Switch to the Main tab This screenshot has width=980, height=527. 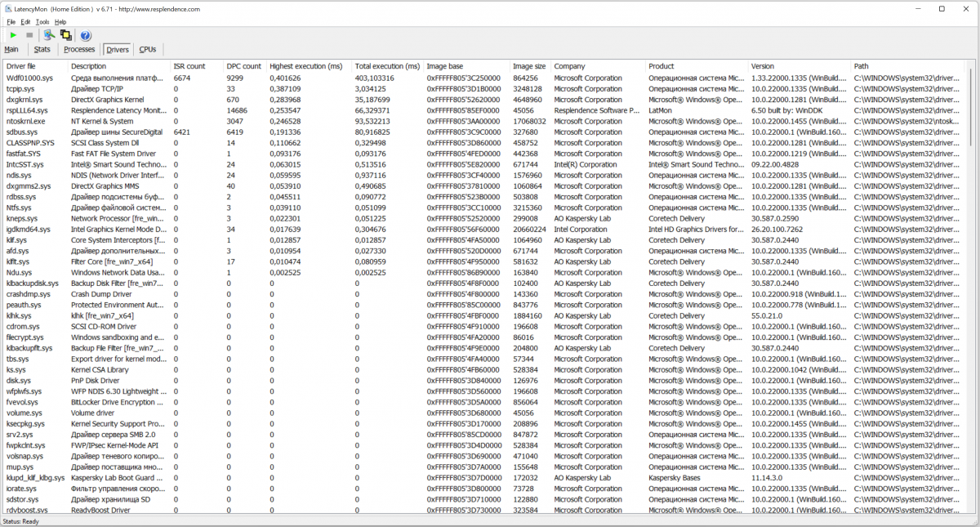[12, 49]
